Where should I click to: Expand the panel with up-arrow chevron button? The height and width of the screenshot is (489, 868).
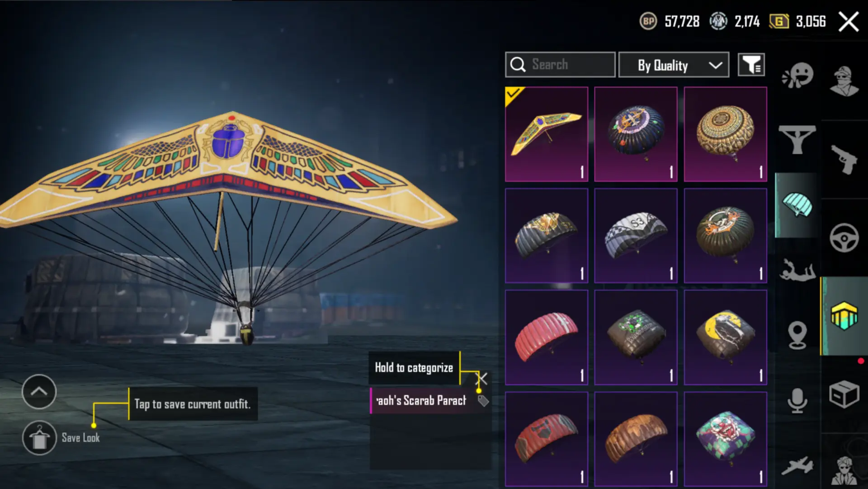(39, 392)
